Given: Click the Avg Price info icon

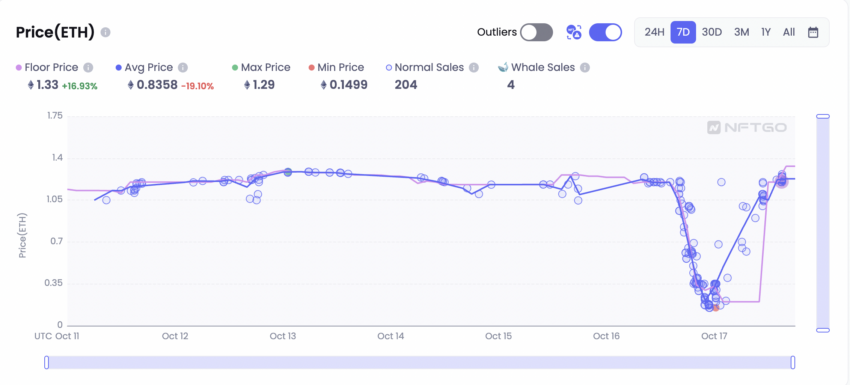Looking at the screenshot, I should coord(183,68).
